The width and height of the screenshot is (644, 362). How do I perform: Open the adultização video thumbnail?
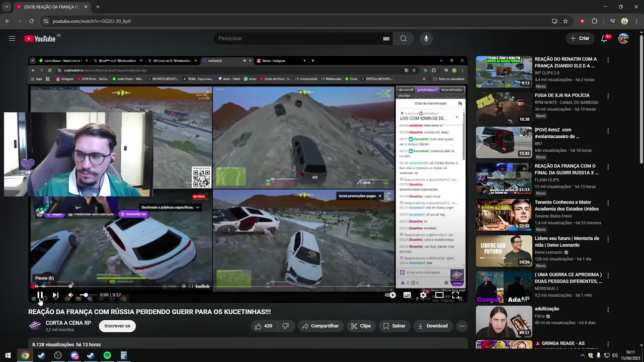pos(504,321)
